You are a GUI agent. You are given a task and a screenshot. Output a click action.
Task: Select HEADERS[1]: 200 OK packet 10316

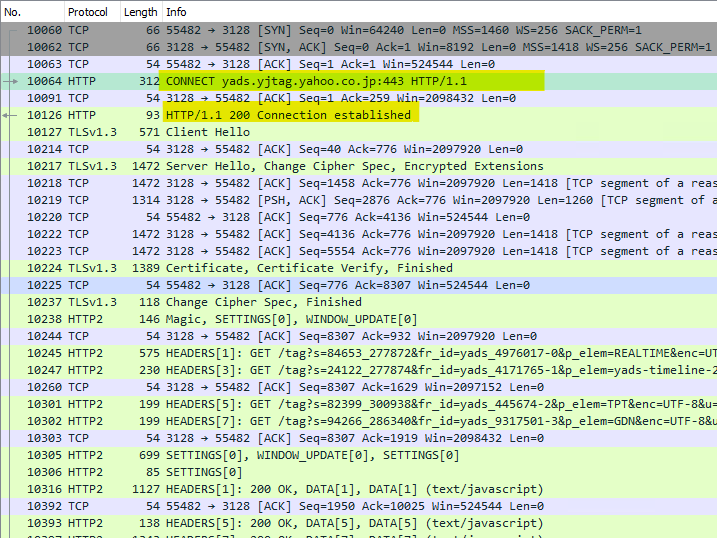[358, 489]
